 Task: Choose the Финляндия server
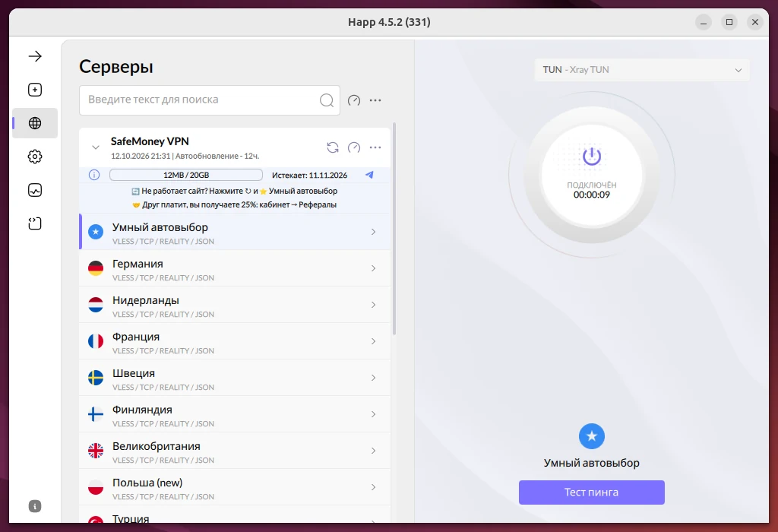[236, 414]
